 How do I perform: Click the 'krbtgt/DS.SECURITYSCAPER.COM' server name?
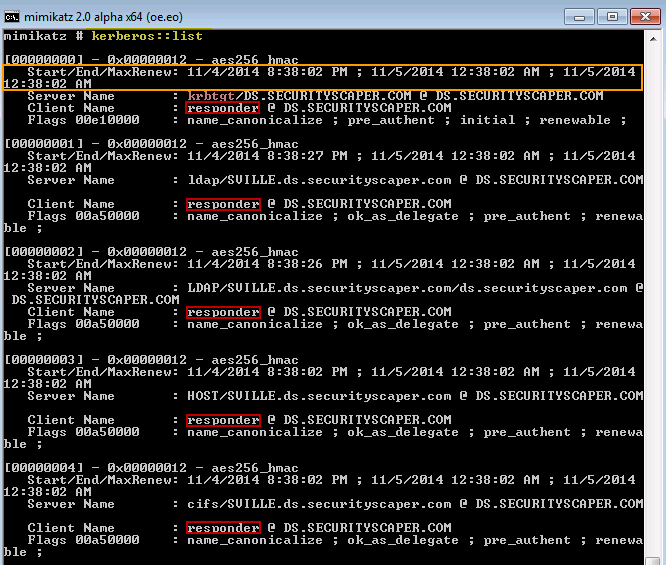coord(299,96)
